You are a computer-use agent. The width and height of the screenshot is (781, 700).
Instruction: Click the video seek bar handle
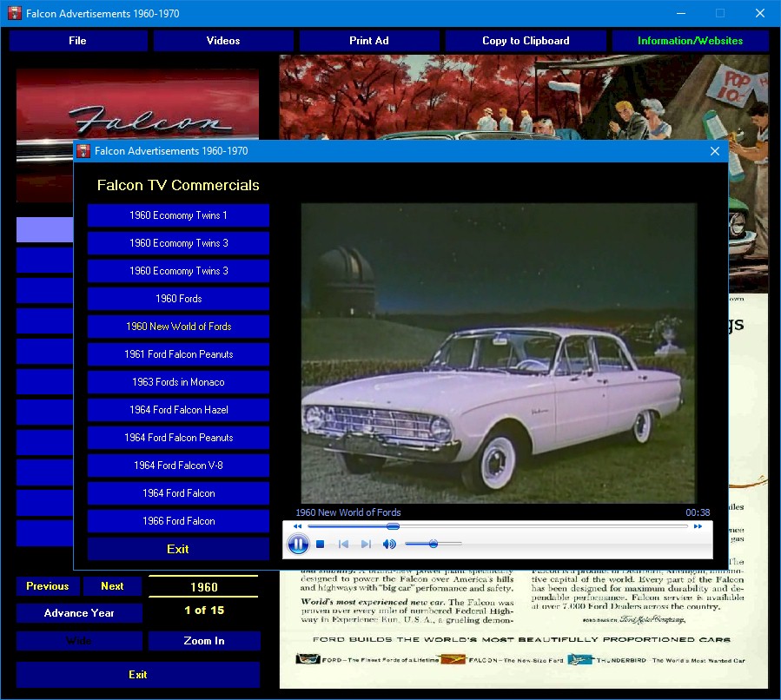393,526
